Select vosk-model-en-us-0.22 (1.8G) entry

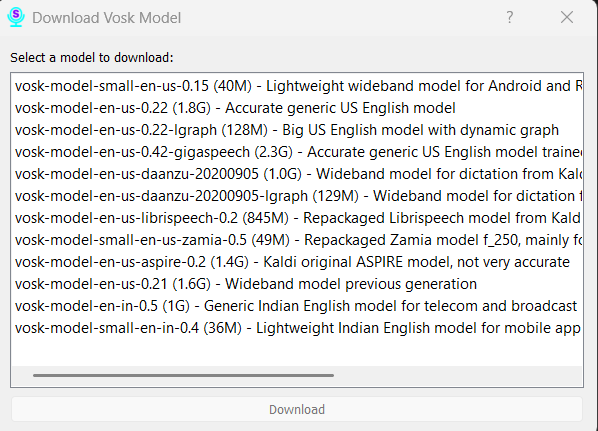297,108
